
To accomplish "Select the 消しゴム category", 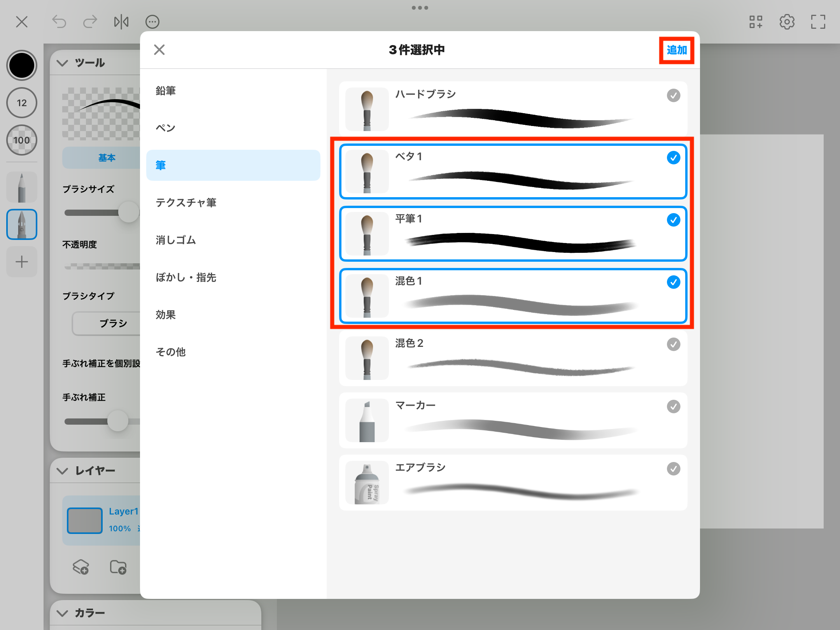I will [233, 240].
